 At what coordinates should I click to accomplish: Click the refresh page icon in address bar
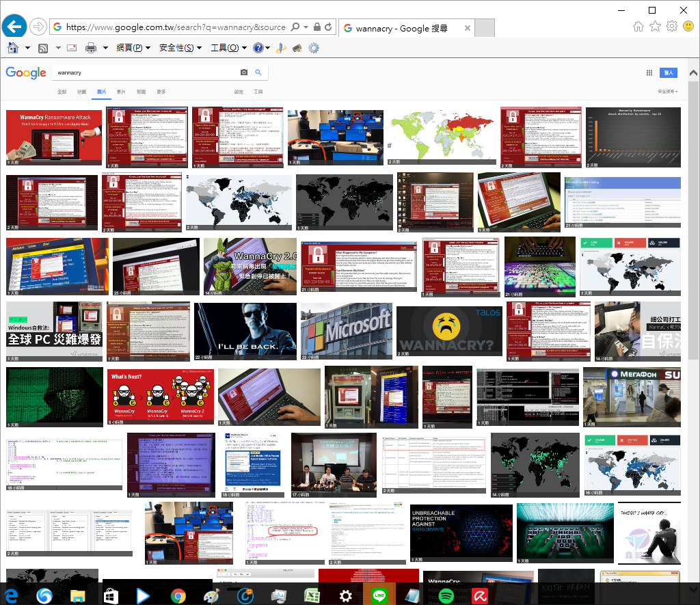tap(328, 27)
